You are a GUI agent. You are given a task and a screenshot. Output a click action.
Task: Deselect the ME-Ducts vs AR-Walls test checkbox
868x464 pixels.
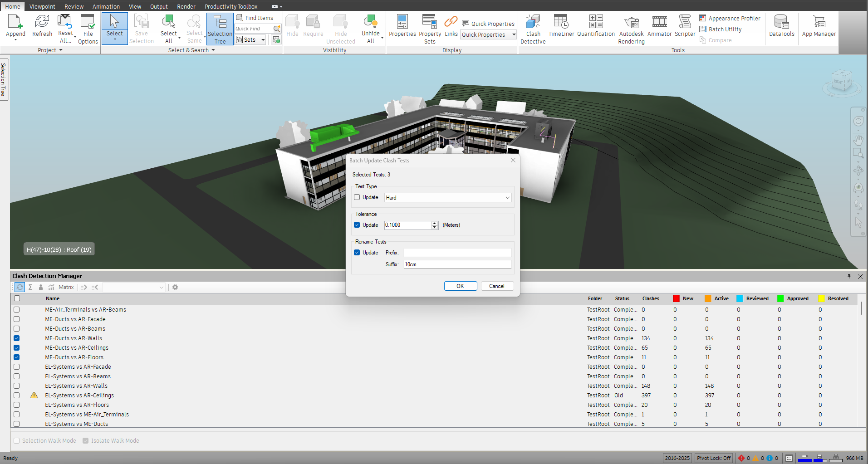click(x=17, y=338)
